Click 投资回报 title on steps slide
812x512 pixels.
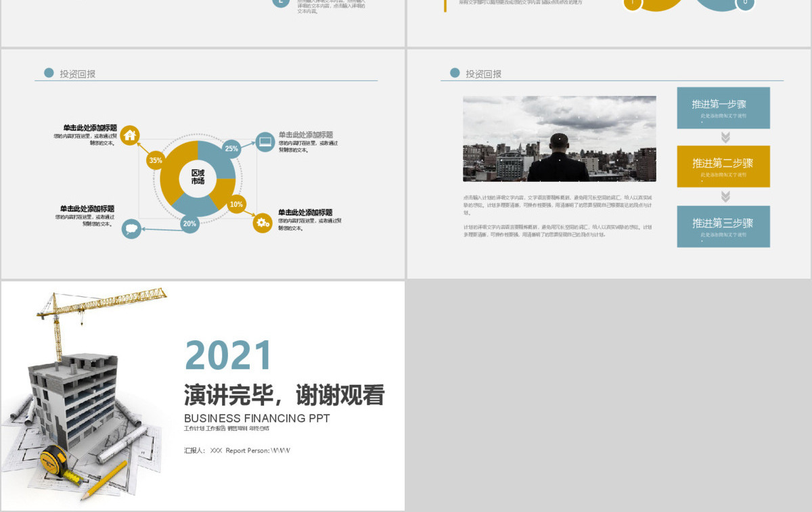[483, 74]
